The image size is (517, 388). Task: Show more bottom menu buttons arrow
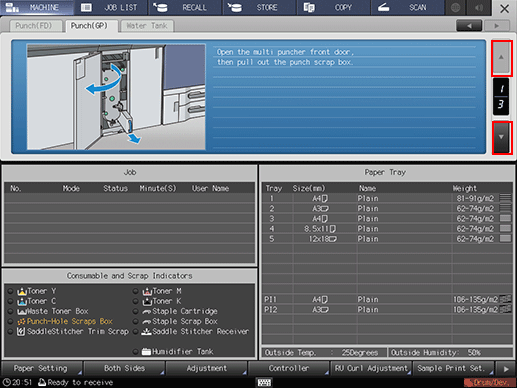(x=506, y=369)
